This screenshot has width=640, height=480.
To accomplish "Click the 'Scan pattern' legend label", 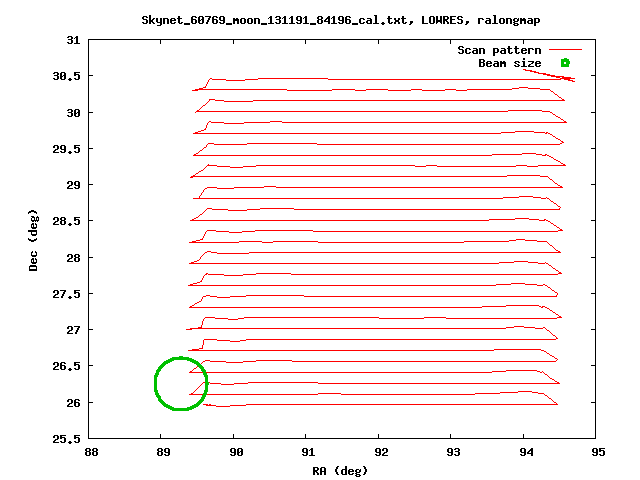I will click(499, 50).
